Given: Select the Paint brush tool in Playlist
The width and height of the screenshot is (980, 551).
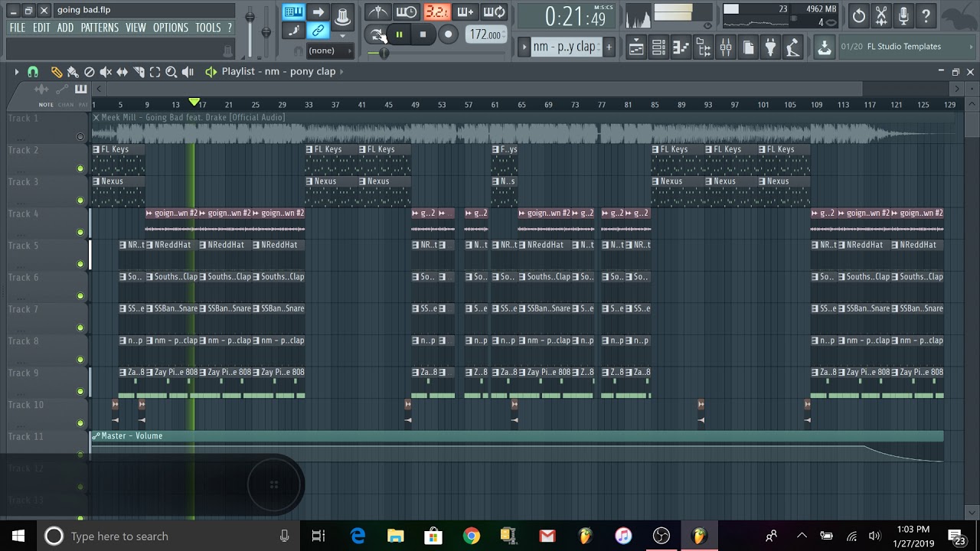Looking at the screenshot, I should [x=73, y=71].
